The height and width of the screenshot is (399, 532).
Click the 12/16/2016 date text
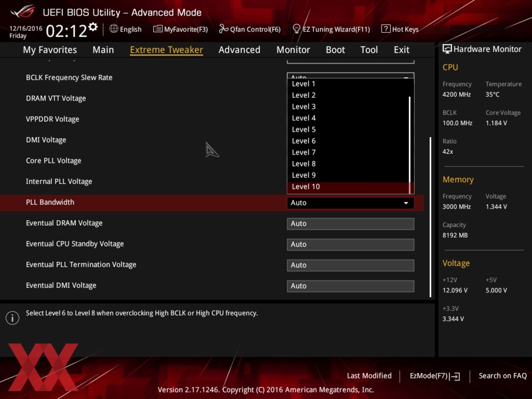pyautogui.click(x=26, y=29)
